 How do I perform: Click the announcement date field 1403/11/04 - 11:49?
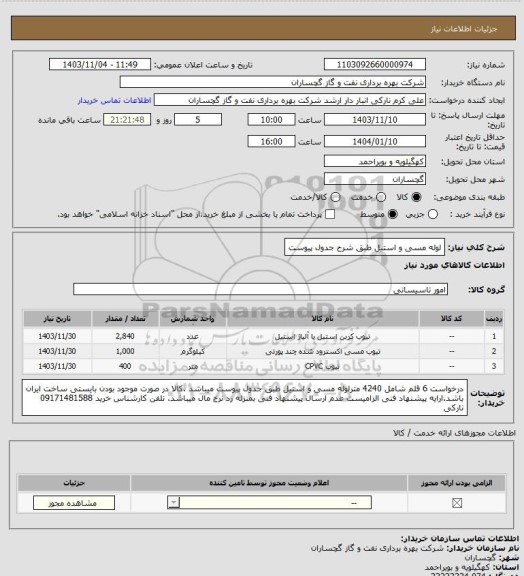click(x=100, y=64)
